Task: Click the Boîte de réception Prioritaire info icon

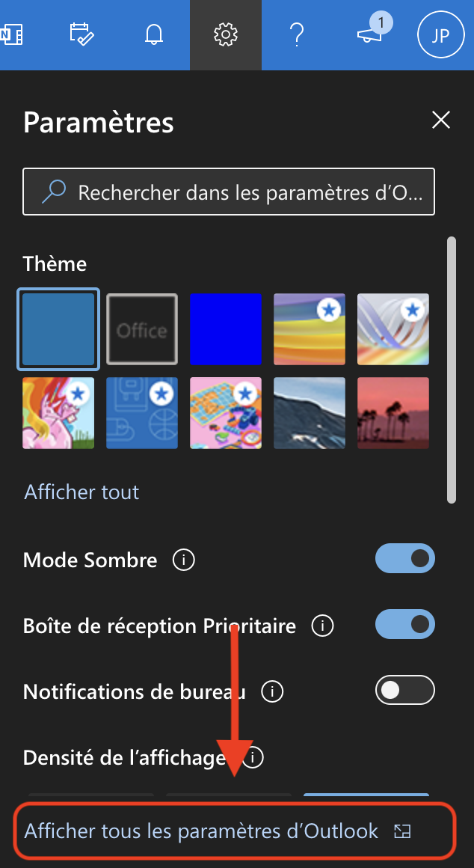Action: [322, 625]
